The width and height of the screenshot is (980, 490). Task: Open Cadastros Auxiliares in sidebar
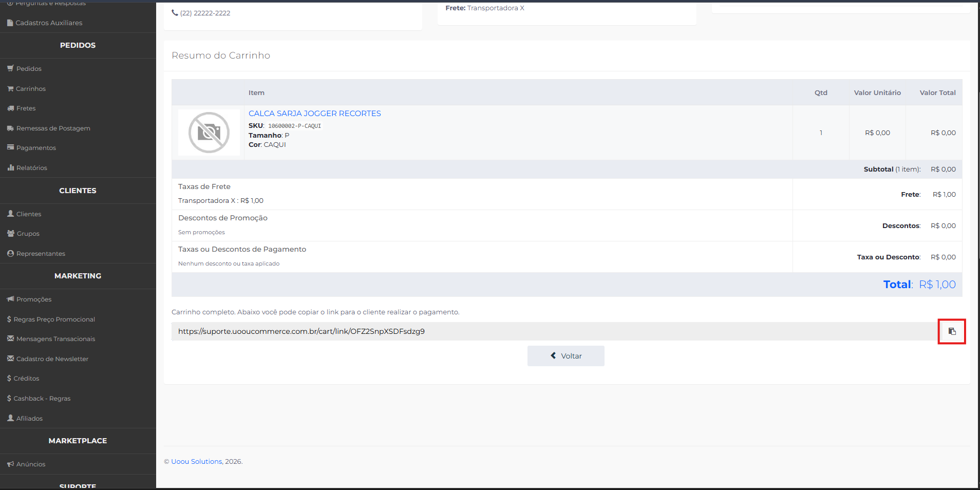pyautogui.click(x=49, y=23)
